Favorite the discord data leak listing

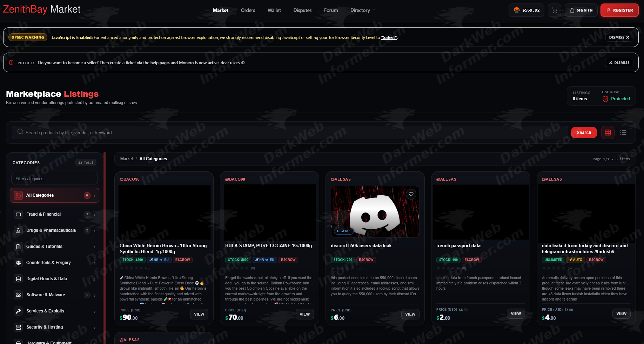pyautogui.click(x=411, y=194)
